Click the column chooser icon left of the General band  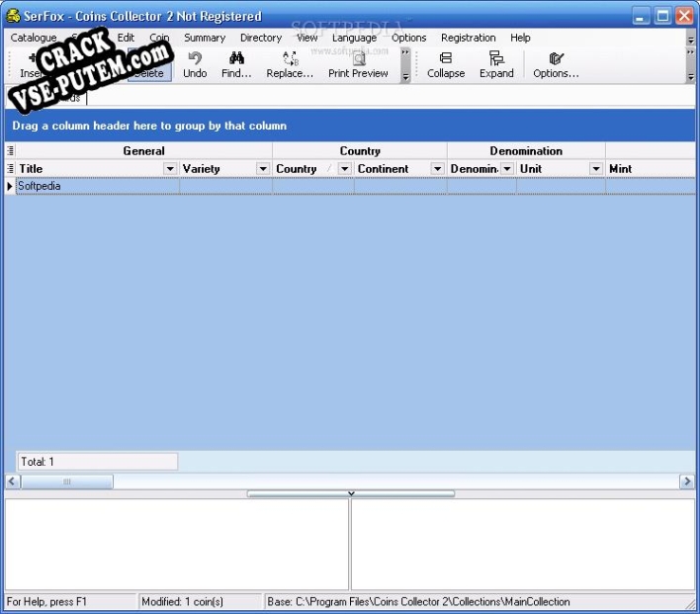pos(10,151)
